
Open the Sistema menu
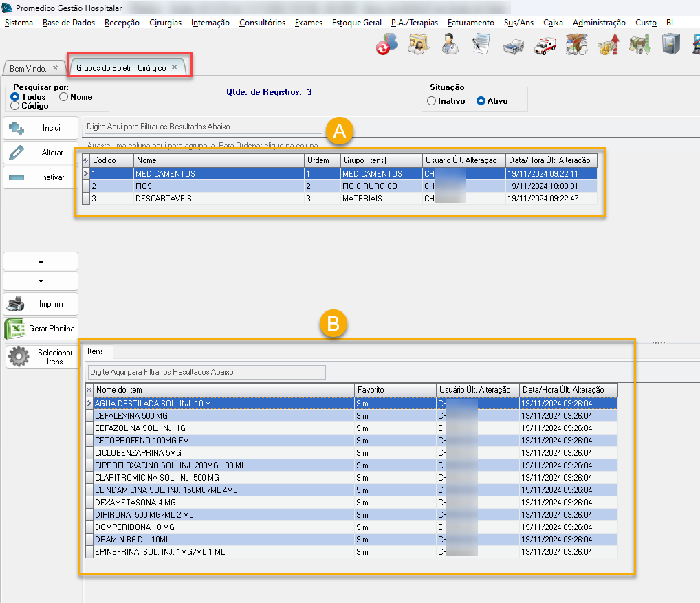(x=19, y=23)
